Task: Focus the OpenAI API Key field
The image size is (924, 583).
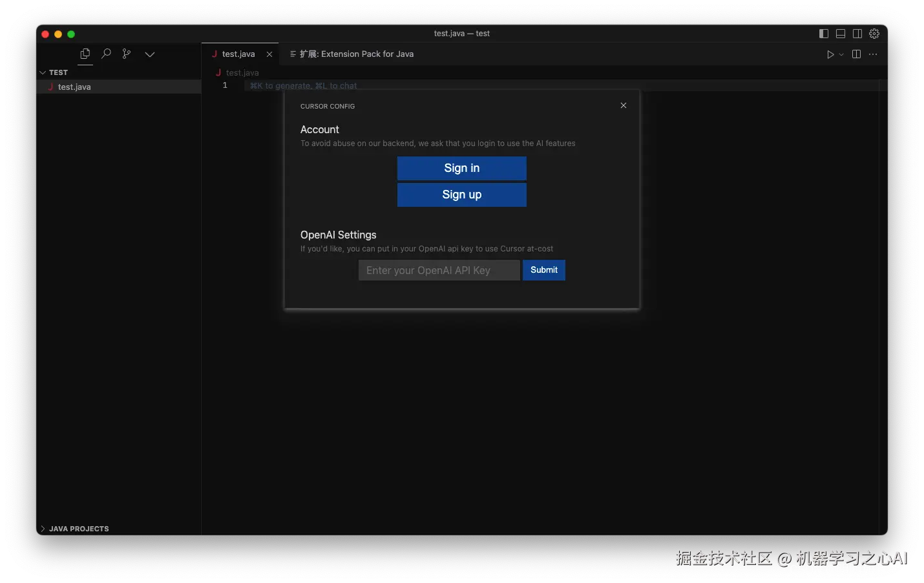Action: tap(439, 270)
